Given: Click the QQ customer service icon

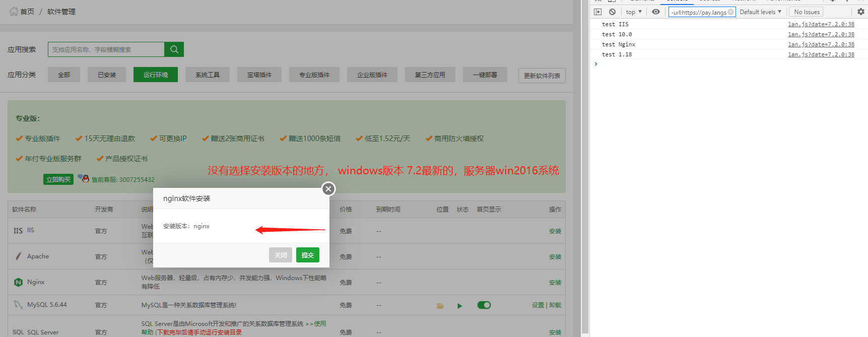Looking at the screenshot, I should [84, 178].
